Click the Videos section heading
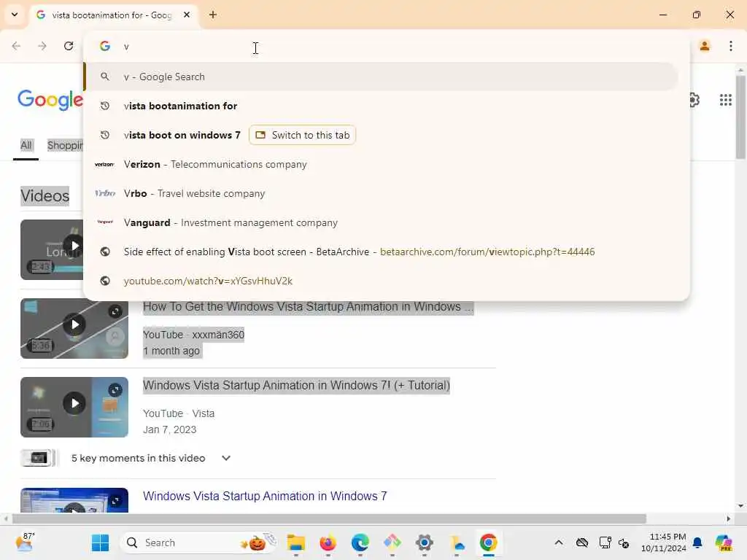The width and height of the screenshot is (747, 560). click(x=44, y=195)
